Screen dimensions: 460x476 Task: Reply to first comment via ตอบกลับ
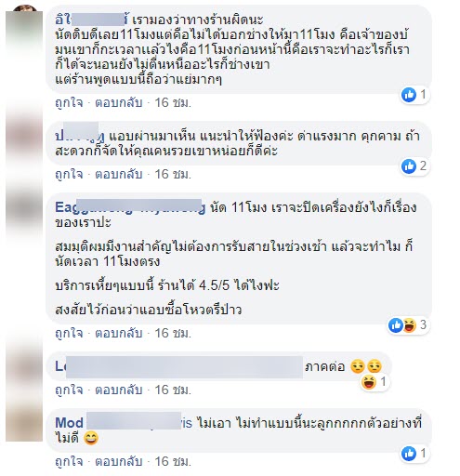coord(119,102)
